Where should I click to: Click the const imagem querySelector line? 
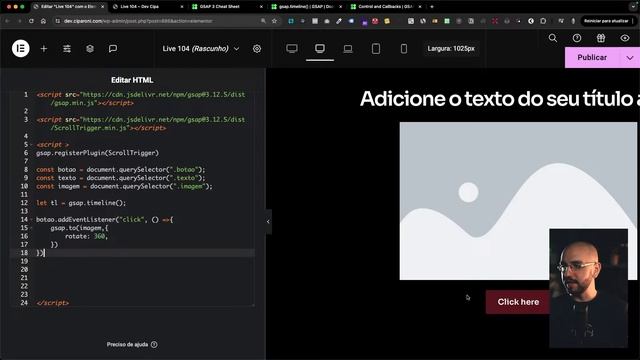coord(124,186)
